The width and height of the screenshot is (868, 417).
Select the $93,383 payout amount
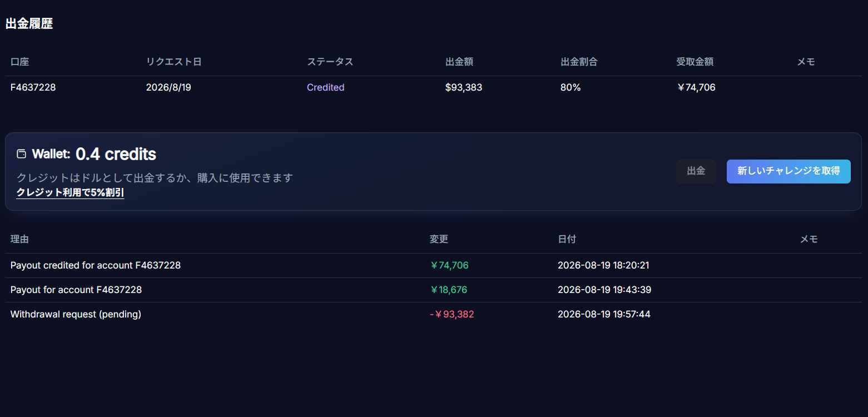464,87
